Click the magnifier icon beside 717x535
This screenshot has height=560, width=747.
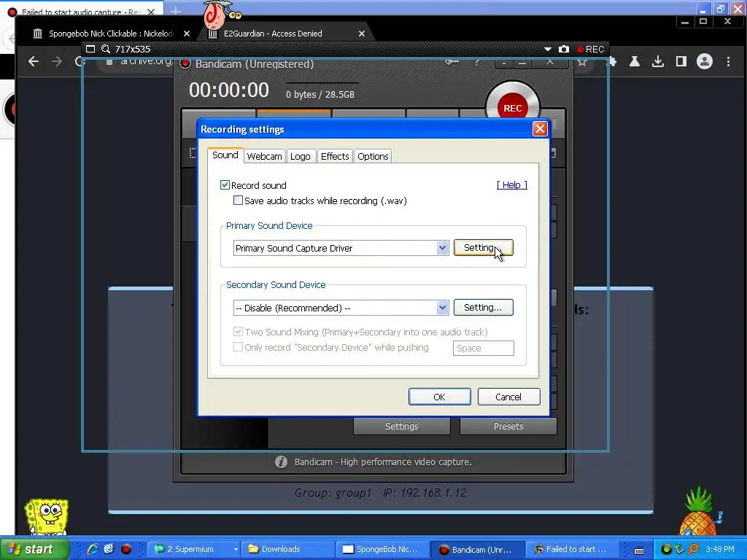point(106,49)
